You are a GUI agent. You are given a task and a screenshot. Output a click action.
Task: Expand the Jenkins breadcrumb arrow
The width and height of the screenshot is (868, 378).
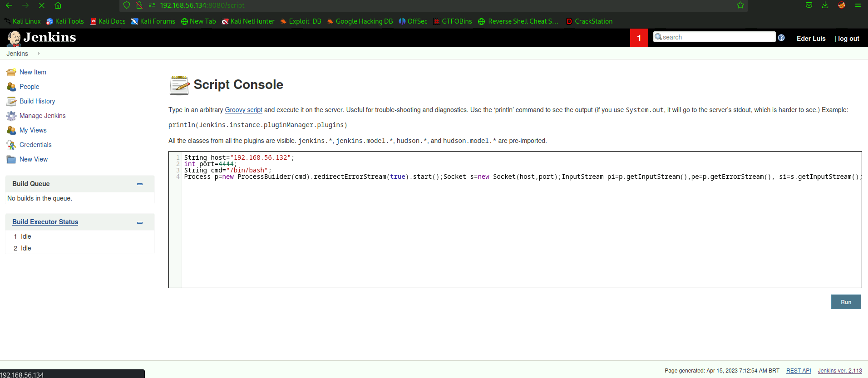point(39,54)
